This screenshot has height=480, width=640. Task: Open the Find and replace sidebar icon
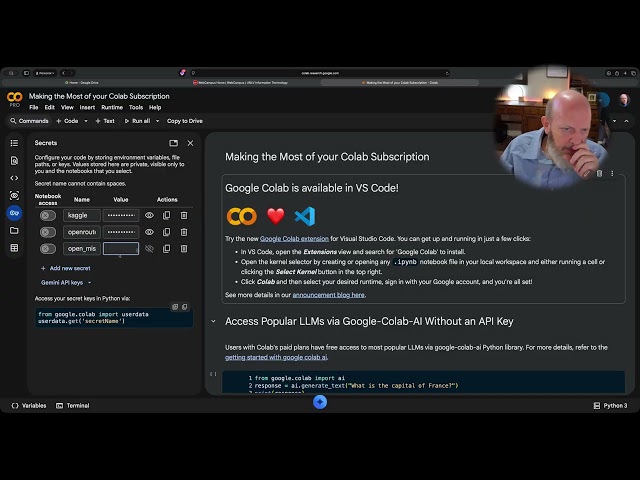(x=14, y=160)
